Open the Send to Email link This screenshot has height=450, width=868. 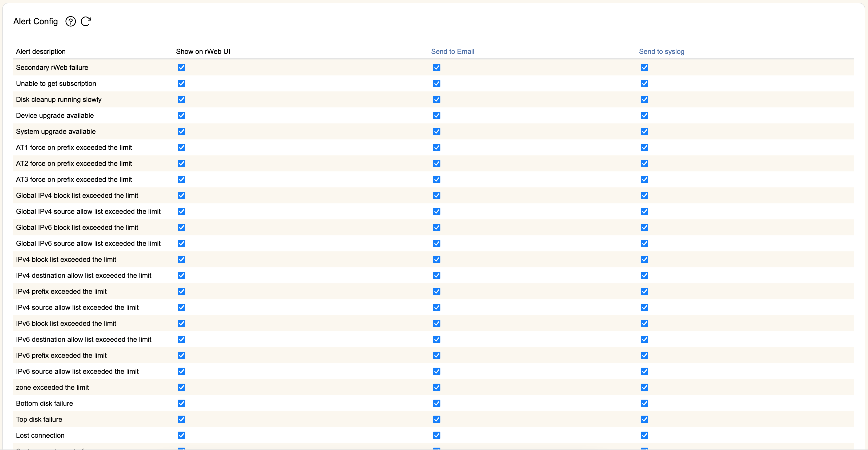coord(452,51)
